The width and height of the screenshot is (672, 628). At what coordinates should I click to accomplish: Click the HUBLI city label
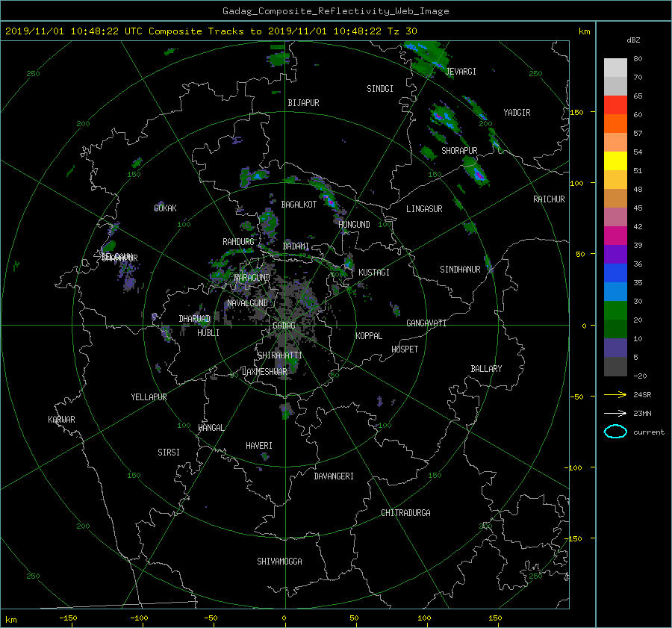click(x=208, y=333)
